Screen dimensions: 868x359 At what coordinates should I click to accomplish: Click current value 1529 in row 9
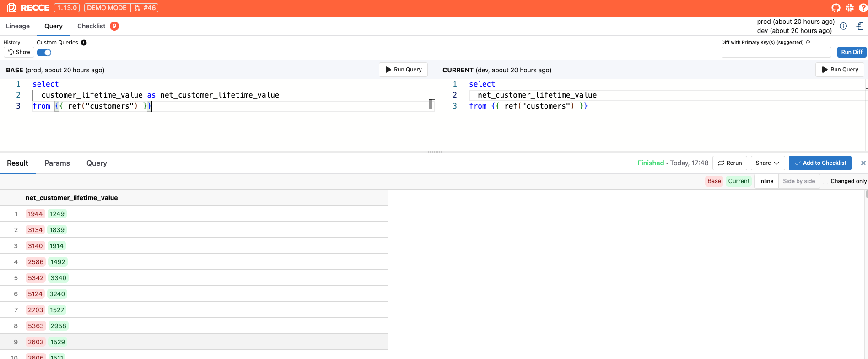click(x=58, y=342)
